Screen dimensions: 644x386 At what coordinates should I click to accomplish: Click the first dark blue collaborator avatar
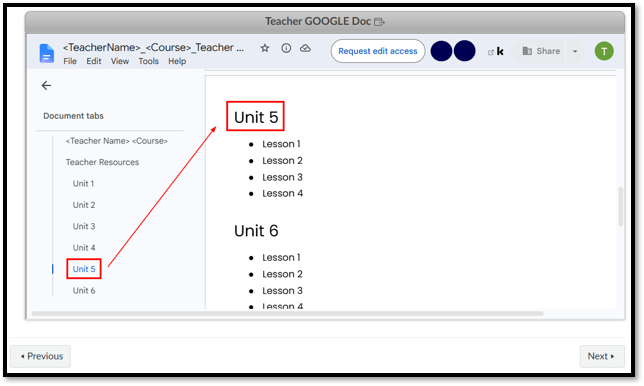coord(442,51)
